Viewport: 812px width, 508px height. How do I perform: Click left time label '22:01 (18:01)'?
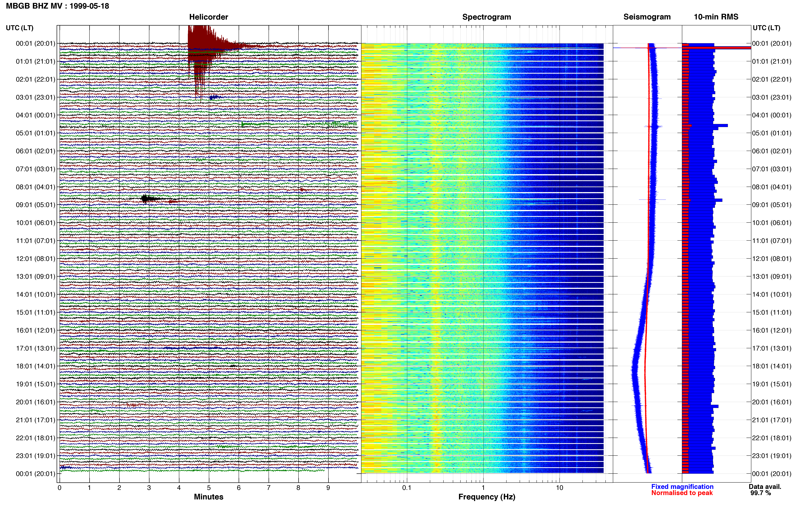(x=36, y=438)
